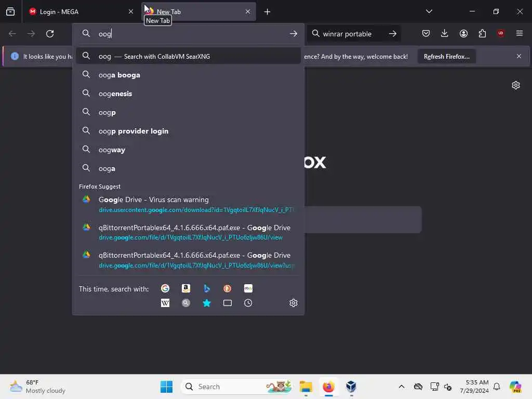Open Copilot preview icon in taskbar
The width and height of the screenshot is (532, 399).
(515, 387)
